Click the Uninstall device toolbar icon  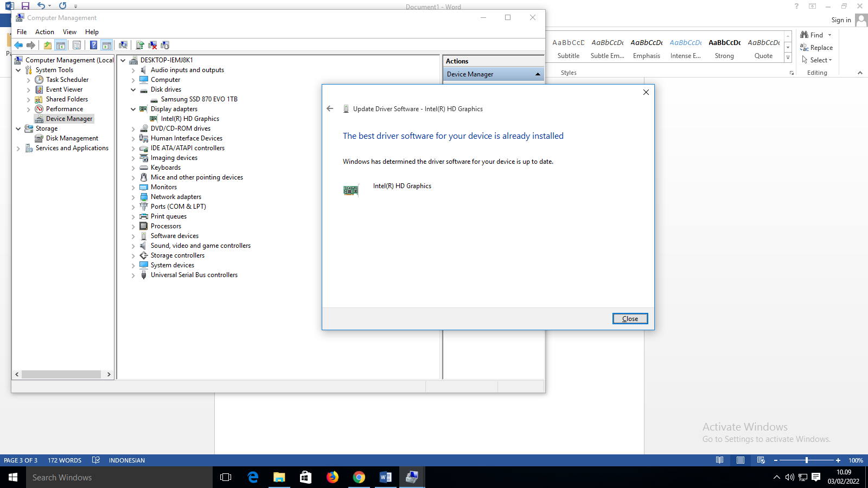pos(154,45)
